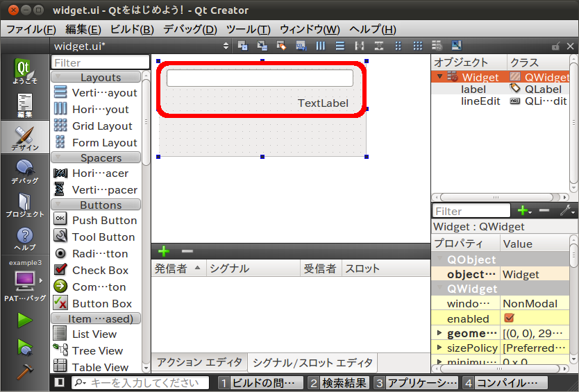Image resolution: width=579 pixels, height=392 pixels.
Task: Switch to the Edit mode icon
Action: click(x=24, y=106)
